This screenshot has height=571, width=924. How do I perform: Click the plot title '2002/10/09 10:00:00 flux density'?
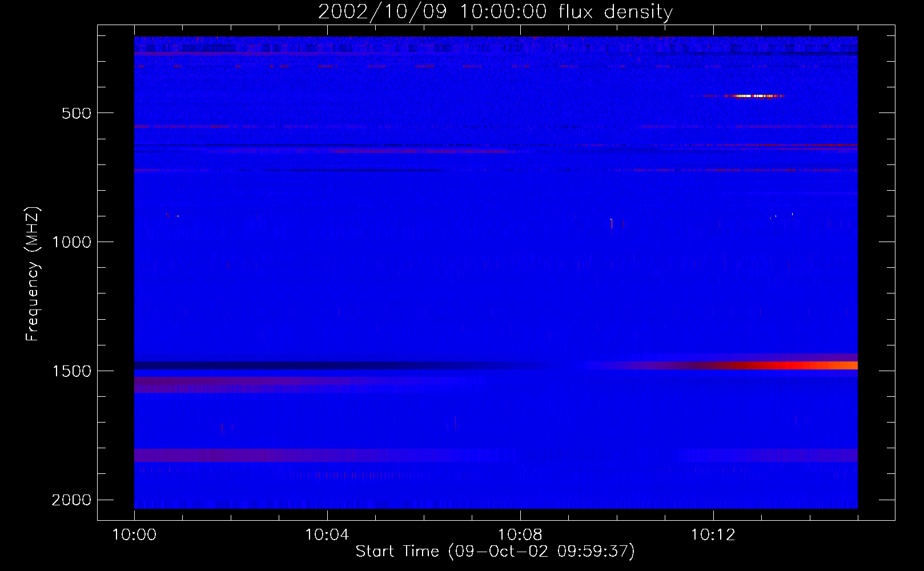(495, 11)
